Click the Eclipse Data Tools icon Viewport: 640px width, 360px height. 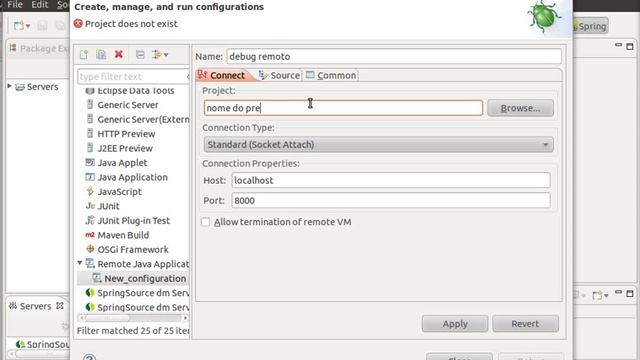click(90, 91)
